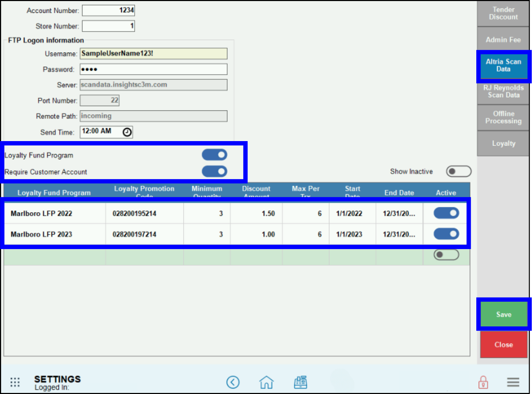The image size is (532, 394).
Task: Toggle the Loyalty Fund Program switch
Action: click(214, 155)
